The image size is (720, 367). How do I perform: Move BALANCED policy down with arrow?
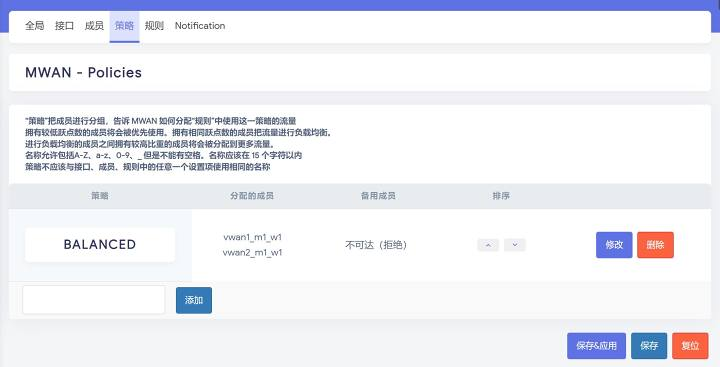pyautogui.click(x=515, y=245)
